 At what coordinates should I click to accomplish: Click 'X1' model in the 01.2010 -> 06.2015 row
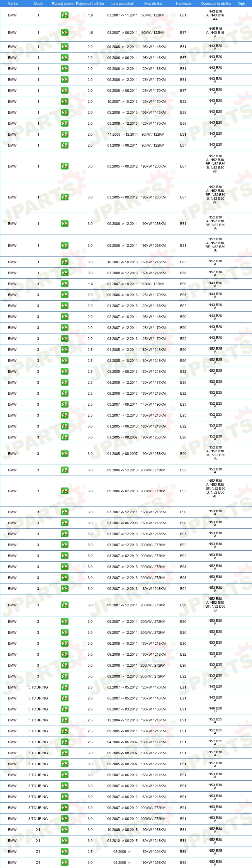pos(38,840)
